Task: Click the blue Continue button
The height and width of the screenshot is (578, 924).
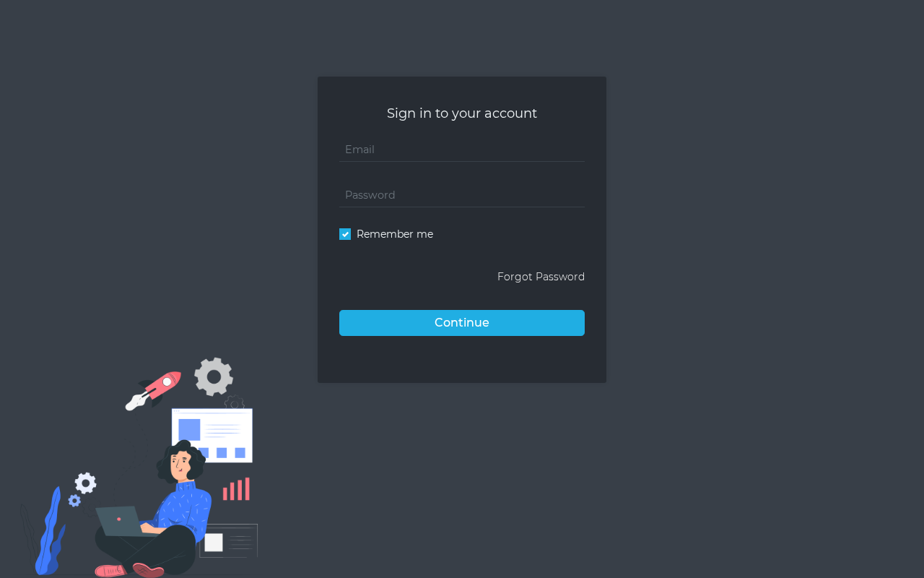Action: (x=462, y=323)
